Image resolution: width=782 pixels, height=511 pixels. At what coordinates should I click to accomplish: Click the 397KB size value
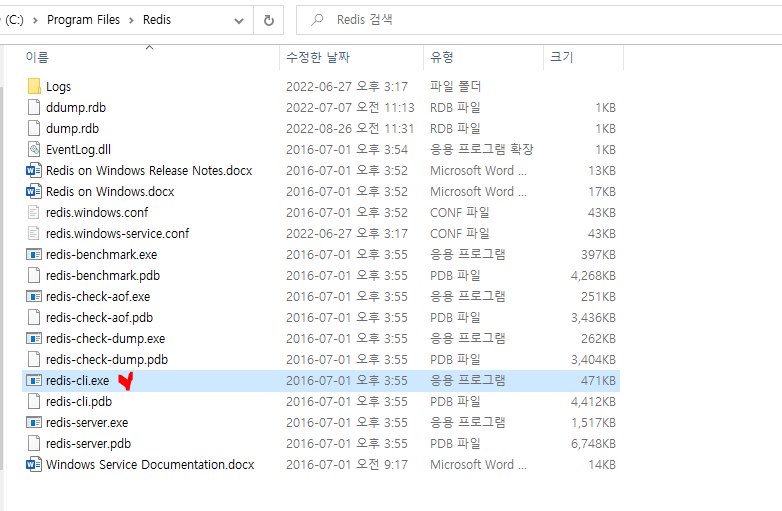click(598, 254)
